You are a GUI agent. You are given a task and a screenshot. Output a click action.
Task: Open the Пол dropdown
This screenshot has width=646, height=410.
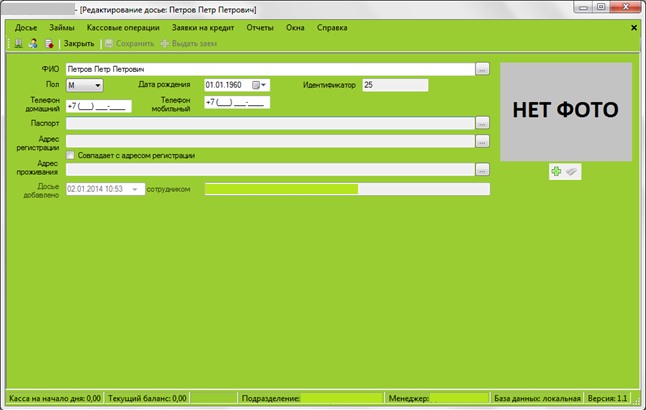(x=84, y=85)
